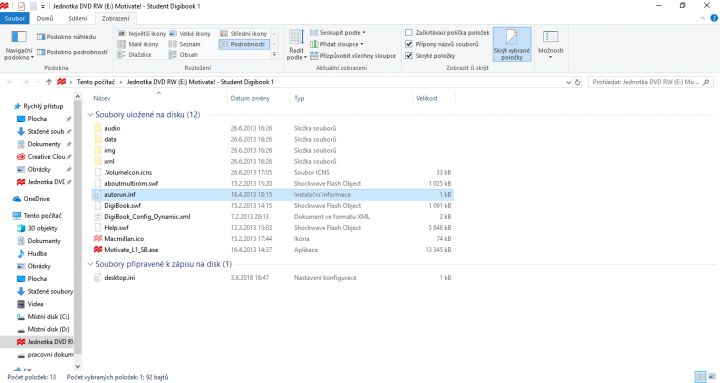Enable Zaškrtávací políčka položek checkbox

409,33
